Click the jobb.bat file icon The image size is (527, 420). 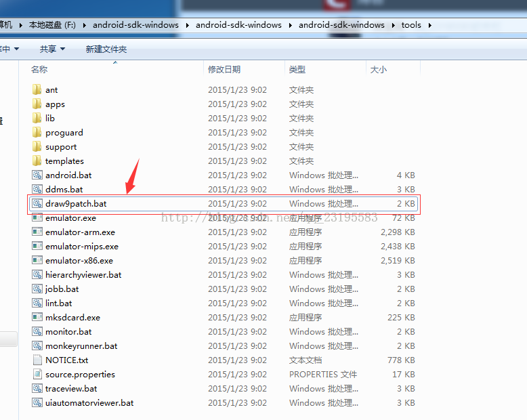tap(37, 289)
